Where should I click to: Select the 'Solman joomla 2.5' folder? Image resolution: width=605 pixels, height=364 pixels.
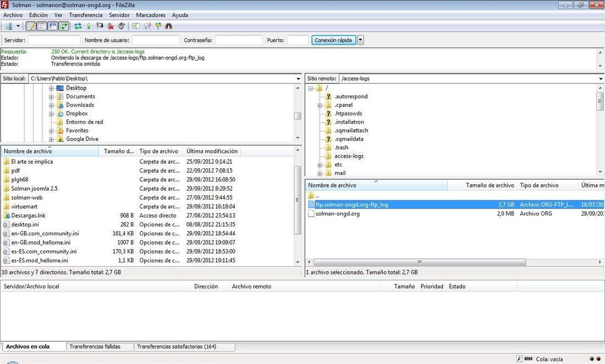(x=34, y=189)
